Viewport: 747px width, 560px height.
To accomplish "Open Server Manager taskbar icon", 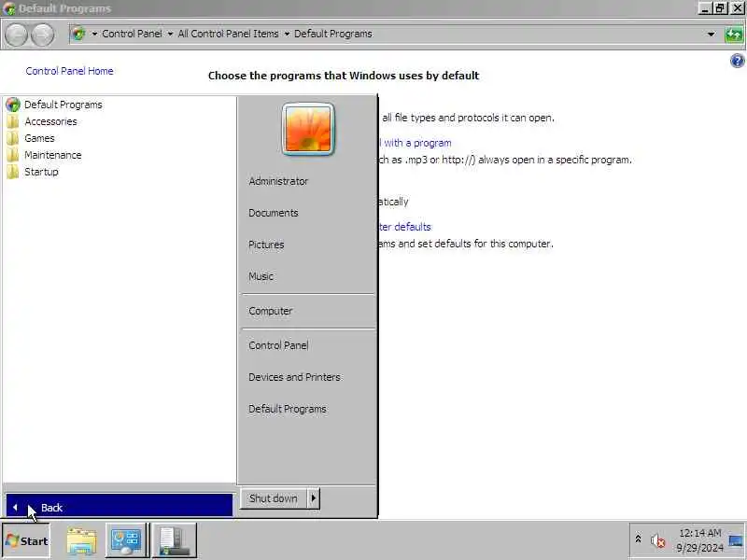I will pos(175,541).
